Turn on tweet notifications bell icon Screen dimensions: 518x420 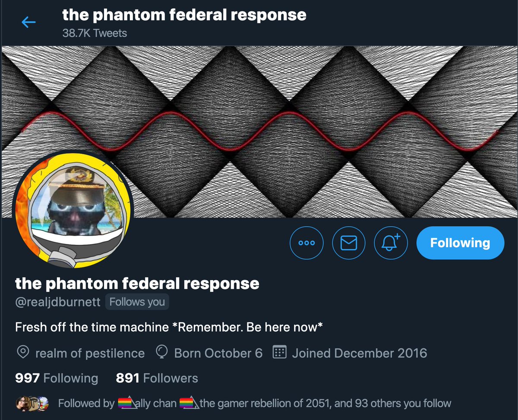[391, 243]
